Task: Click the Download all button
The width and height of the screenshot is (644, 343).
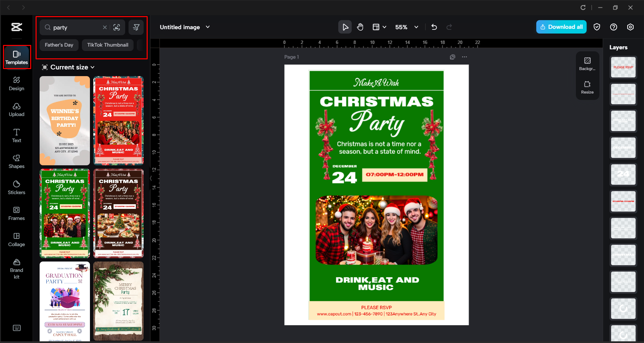Action: [x=561, y=27]
